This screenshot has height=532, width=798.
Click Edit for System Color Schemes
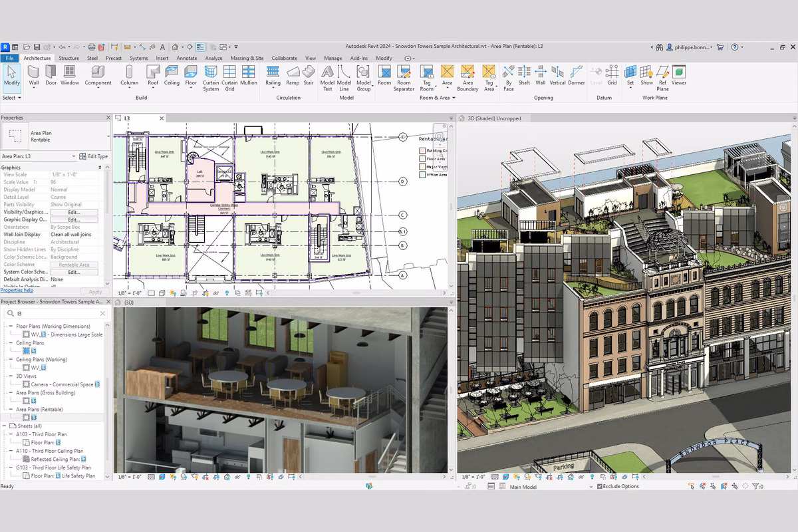(x=74, y=272)
